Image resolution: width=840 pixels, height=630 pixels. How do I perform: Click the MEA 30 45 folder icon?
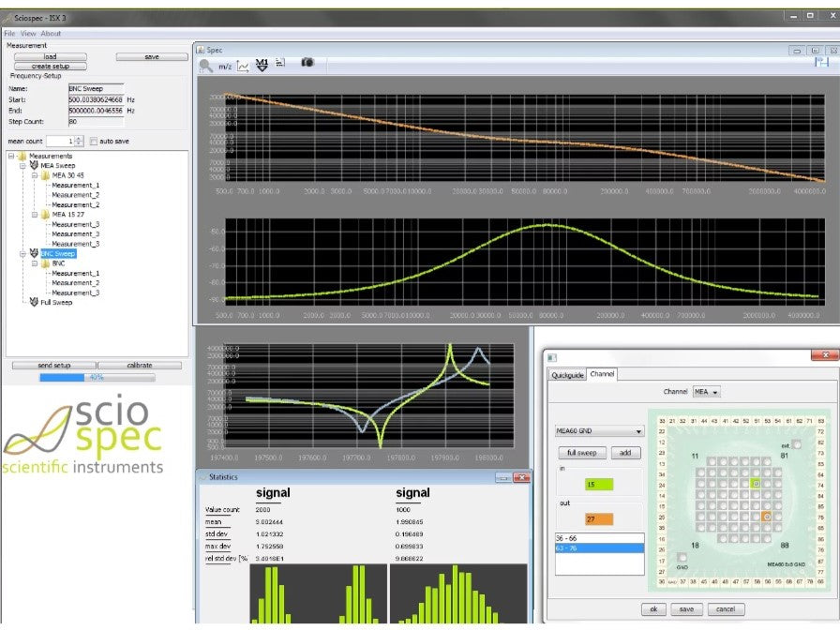coord(46,175)
